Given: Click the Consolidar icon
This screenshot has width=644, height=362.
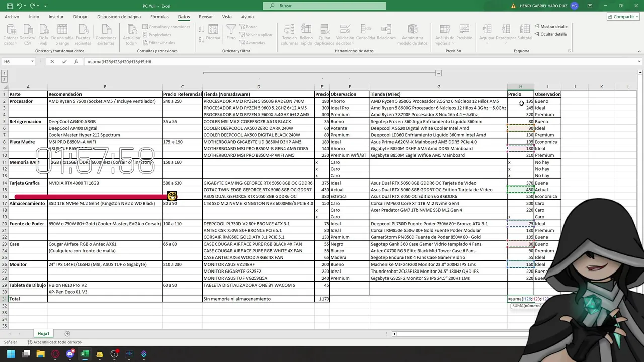Looking at the screenshot, I should [x=366, y=32].
